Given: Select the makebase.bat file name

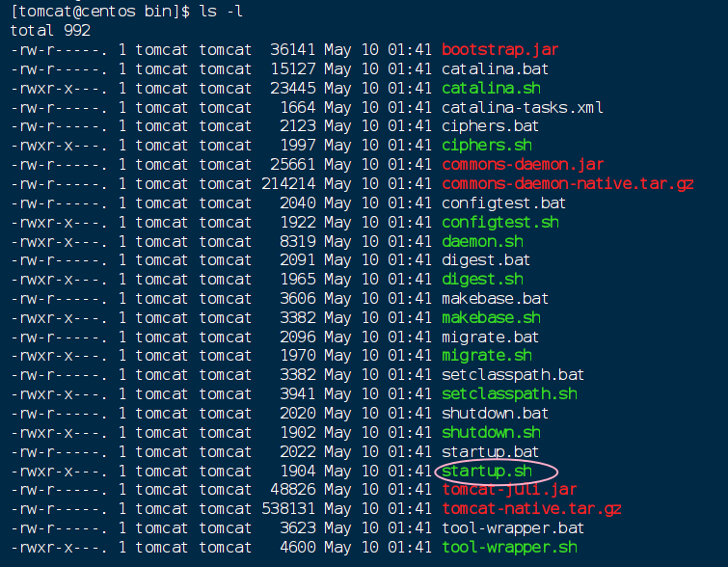Looking at the screenshot, I should click(495, 299).
